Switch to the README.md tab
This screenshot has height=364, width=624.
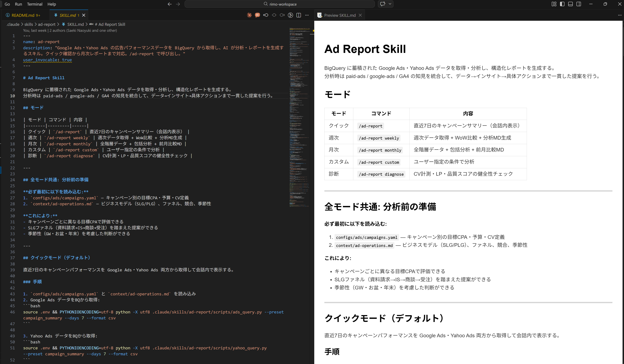pyautogui.click(x=23, y=15)
